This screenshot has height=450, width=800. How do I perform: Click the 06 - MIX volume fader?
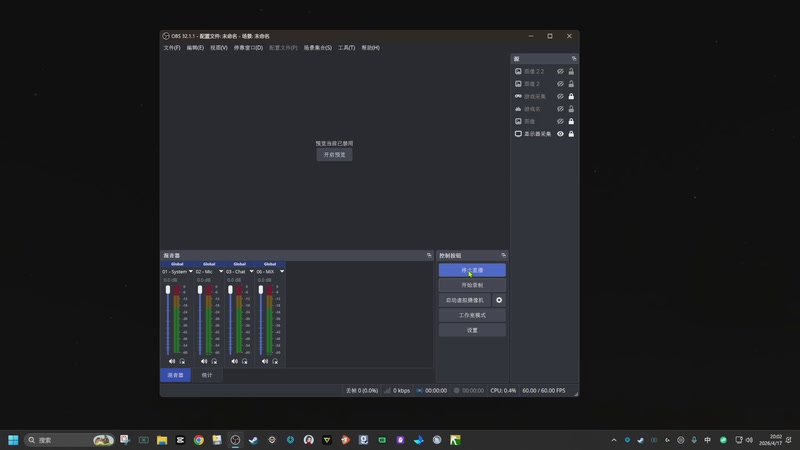click(x=261, y=290)
